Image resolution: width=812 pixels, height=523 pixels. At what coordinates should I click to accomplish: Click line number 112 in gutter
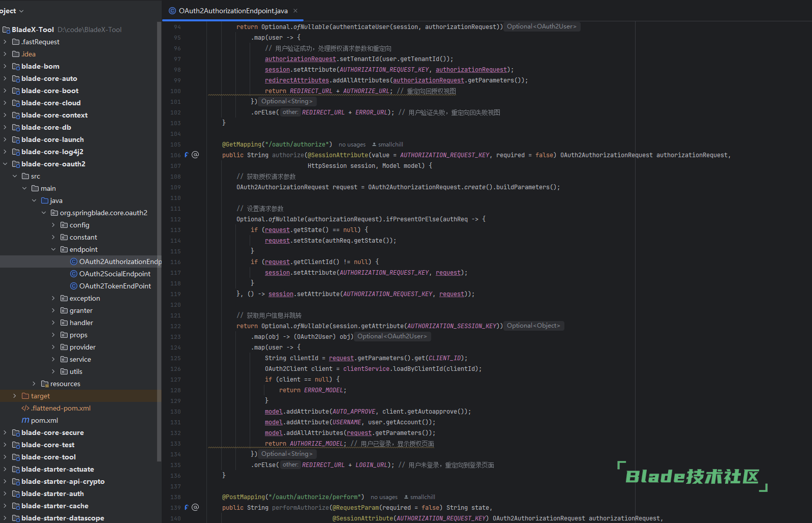(175, 219)
